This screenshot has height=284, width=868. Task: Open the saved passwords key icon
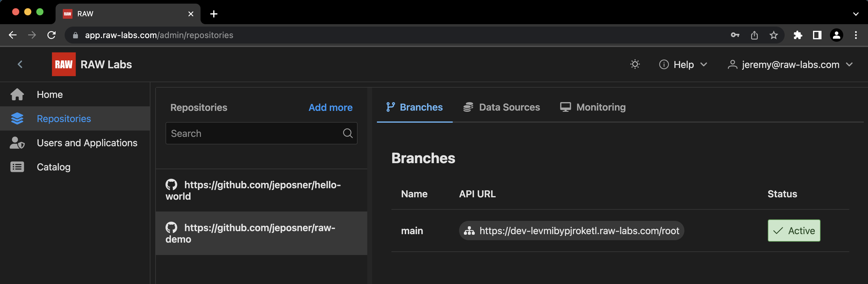coord(735,35)
